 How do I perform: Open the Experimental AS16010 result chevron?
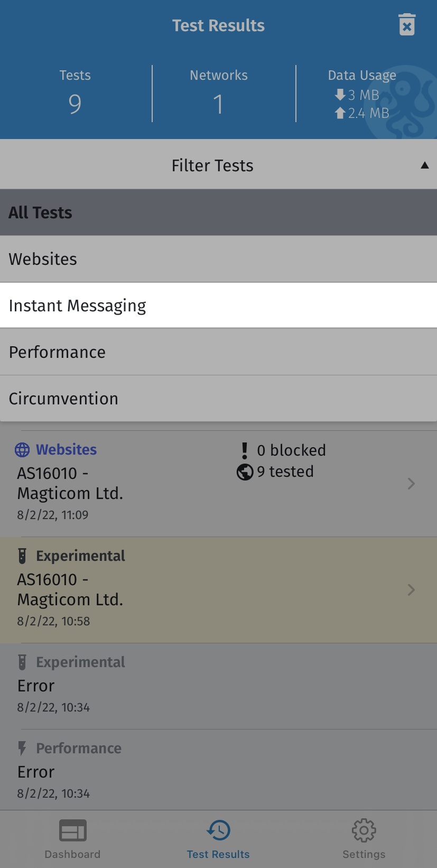411,589
